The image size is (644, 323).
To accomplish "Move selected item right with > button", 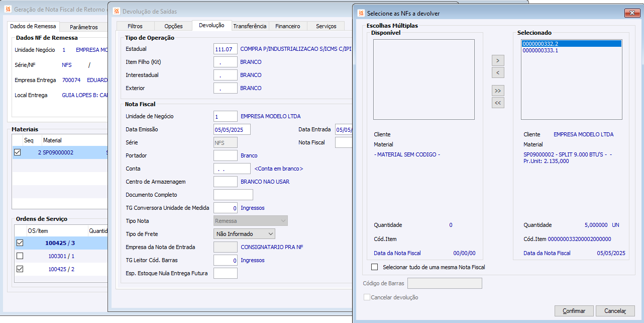I will pos(497,60).
